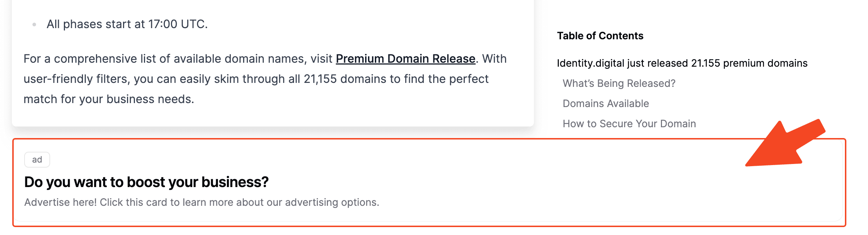Viewport: 868px width, 235px height.
Task: Click "match for your business needs." line
Action: click(x=109, y=99)
